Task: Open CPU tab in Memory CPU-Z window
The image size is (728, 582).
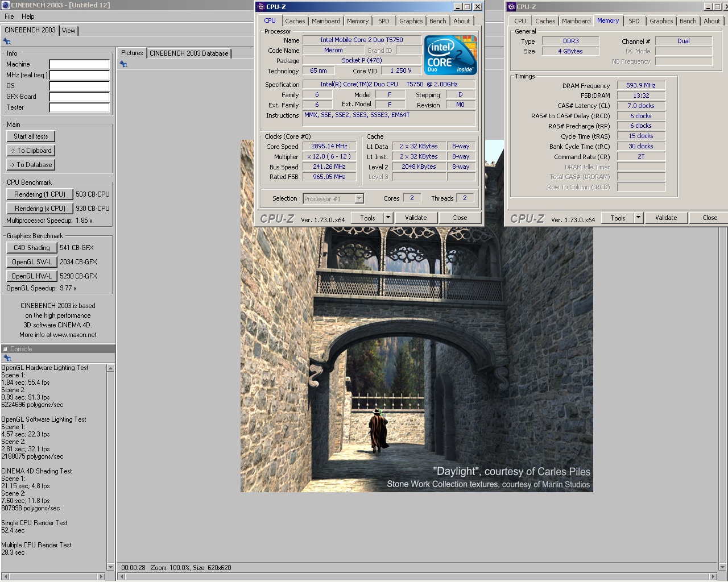Action: point(520,21)
